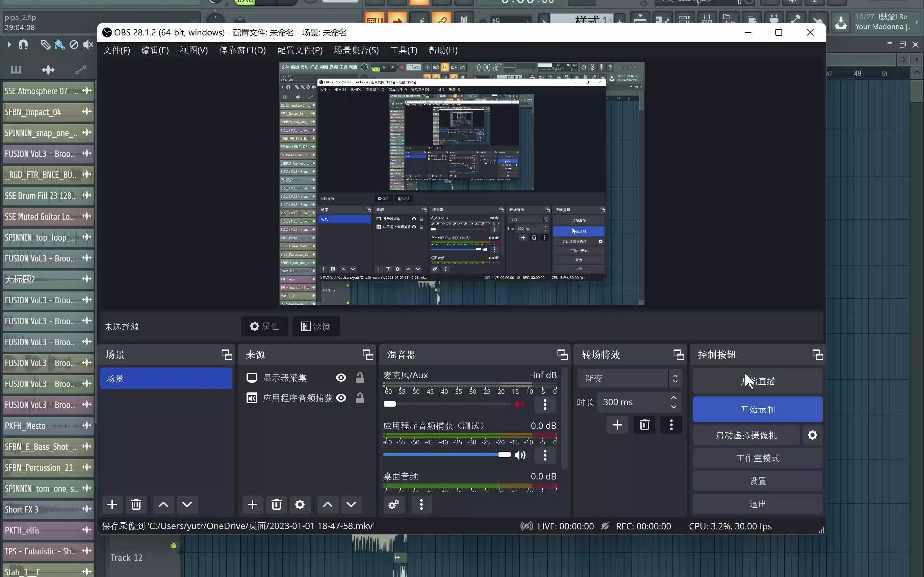The height and width of the screenshot is (577, 924).
Task: Click the 转场特效 panel dock/undock icon
Action: coord(677,354)
